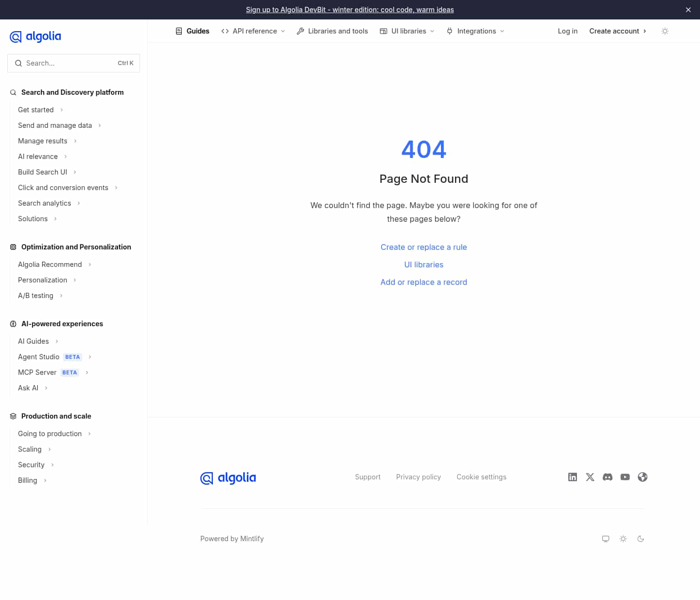Open Algolia's LinkedIn page from the footer
700x600 pixels.
pyautogui.click(x=573, y=477)
